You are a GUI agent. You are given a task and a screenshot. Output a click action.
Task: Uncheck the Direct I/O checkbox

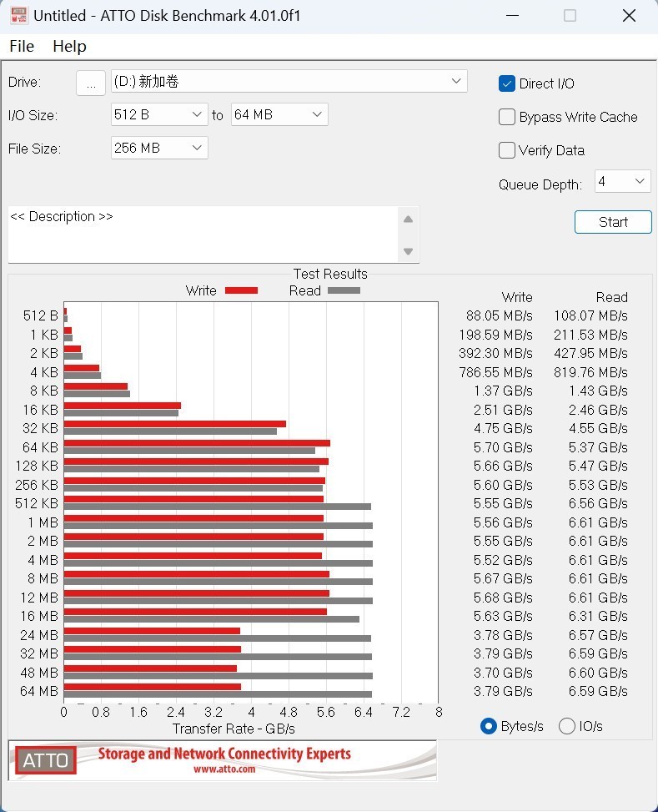(507, 83)
